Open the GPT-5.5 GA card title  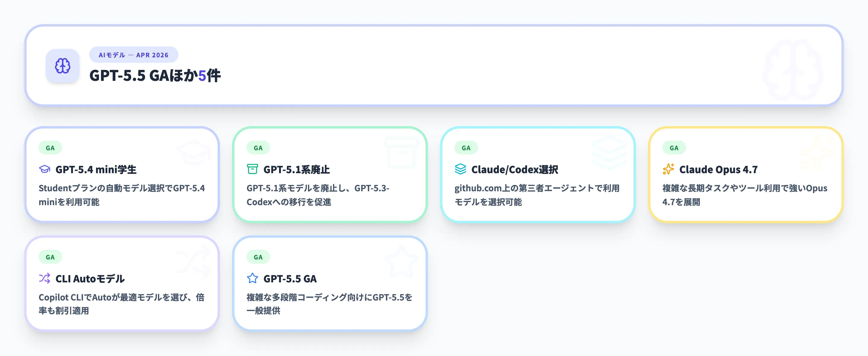click(x=290, y=279)
